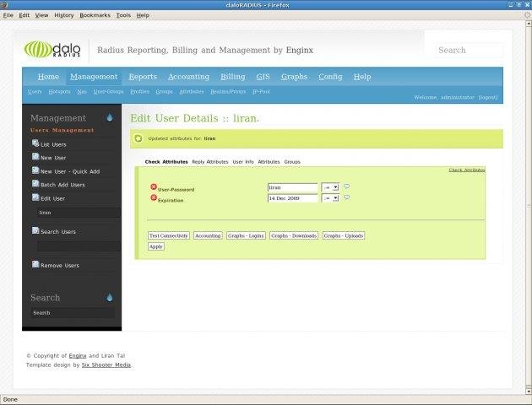Click the List Users icon
The width and height of the screenshot is (532, 405).
(35, 143)
